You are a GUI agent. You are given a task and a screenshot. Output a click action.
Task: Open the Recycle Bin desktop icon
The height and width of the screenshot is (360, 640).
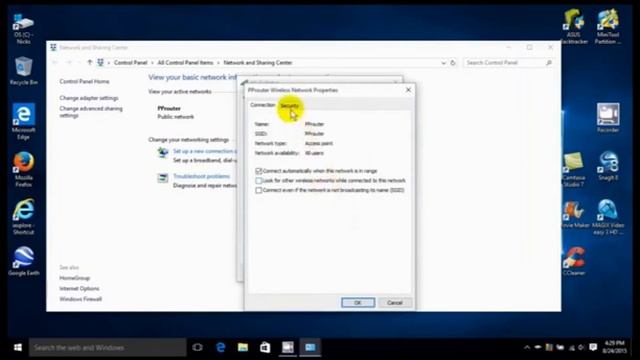pos(23,71)
